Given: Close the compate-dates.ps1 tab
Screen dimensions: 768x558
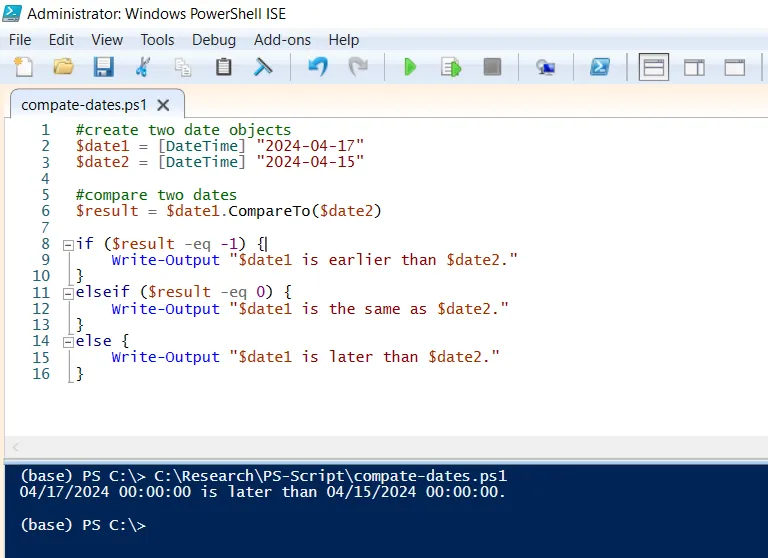Looking at the screenshot, I should [x=164, y=105].
